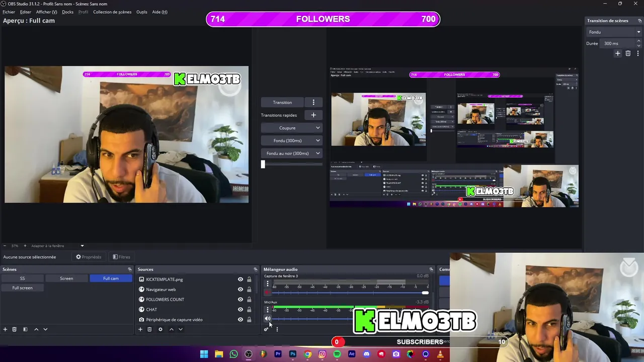The height and width of the screenshot is (362, 644).
Task: Delete scene transition trash icon in right panel
Action: [628, 53]
